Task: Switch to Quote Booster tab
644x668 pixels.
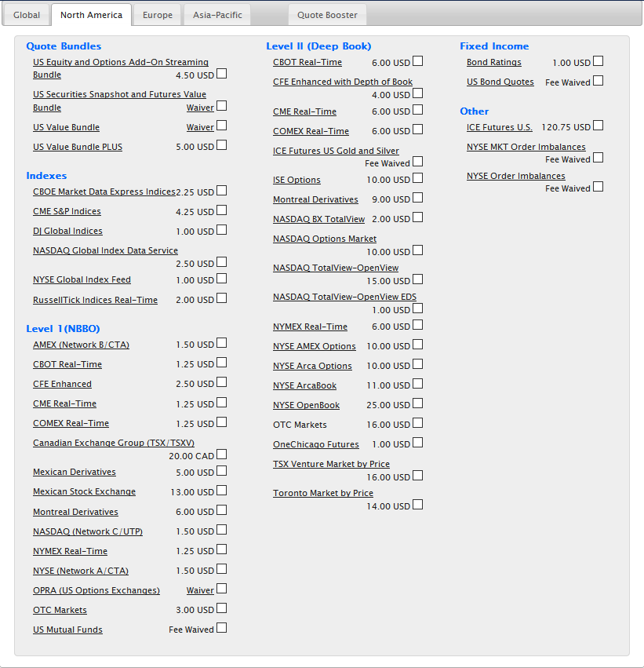Action: pyautogui.click(x=327, y=15)
